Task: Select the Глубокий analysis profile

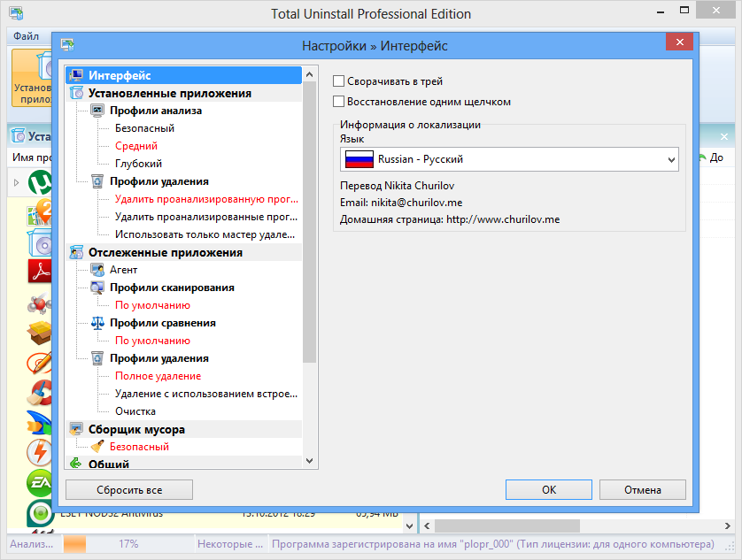Action: [138, 164]
